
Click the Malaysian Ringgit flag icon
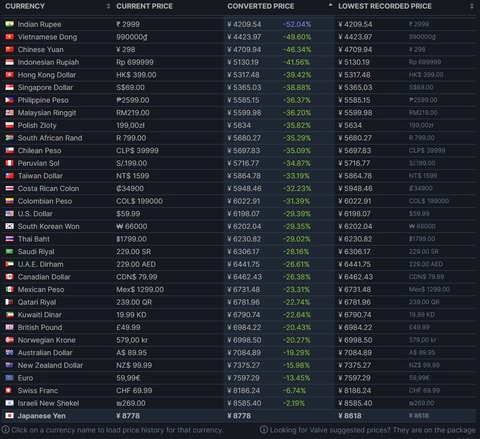[x=9, y=113]
